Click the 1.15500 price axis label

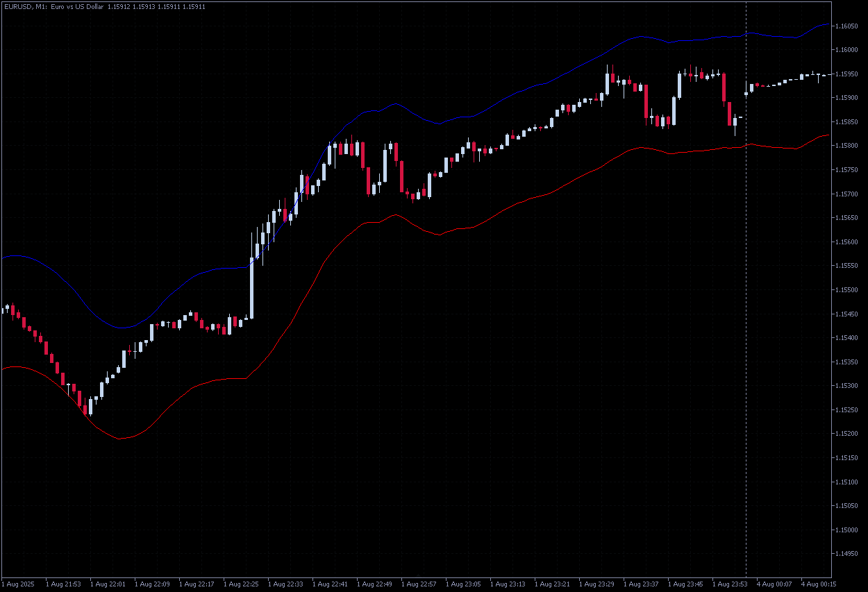849,290
